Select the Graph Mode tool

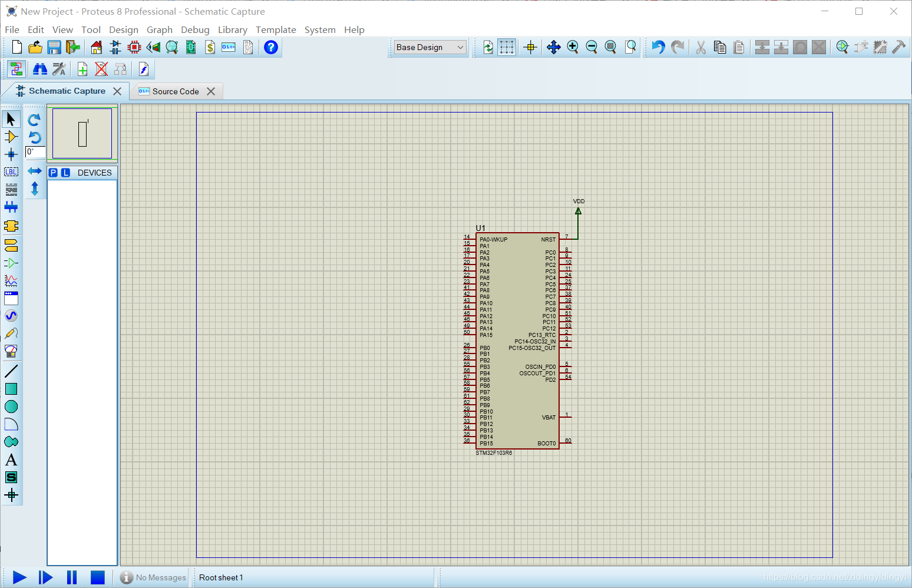pos(11,280)
